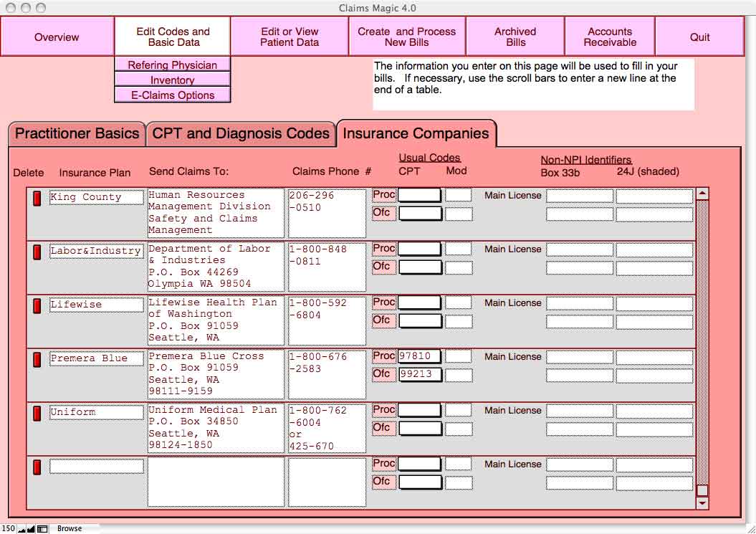Click Premera Blue Main License Box 33b field
The height and width of the screenshot is (534, 756).
tap(580, 357)
